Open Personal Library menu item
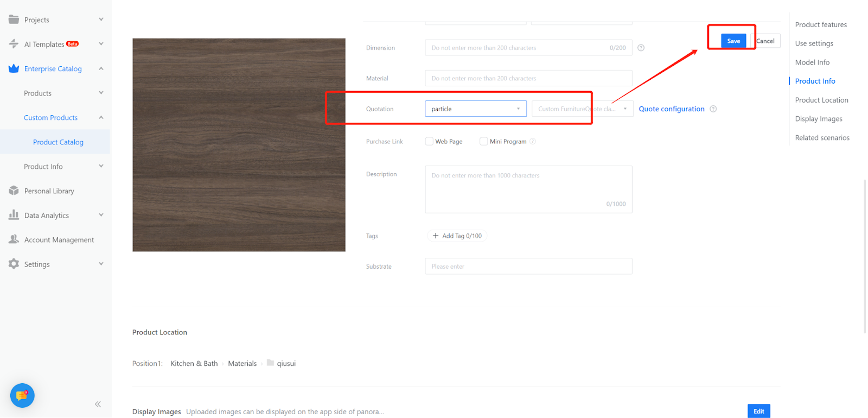 point(49,191)
